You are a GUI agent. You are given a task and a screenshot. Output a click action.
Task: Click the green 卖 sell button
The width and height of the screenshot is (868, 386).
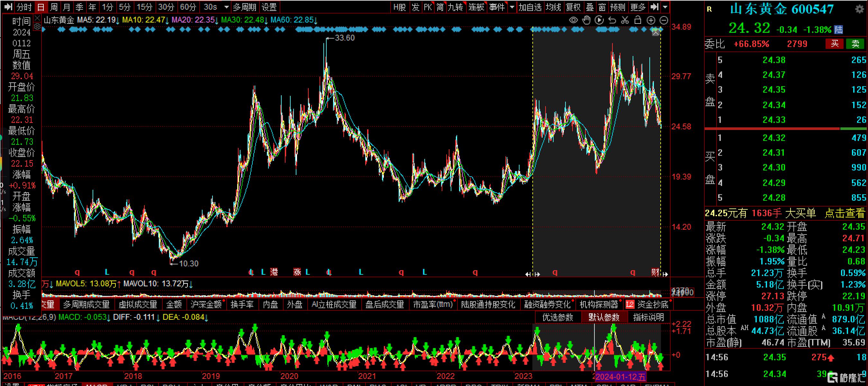[x=855, y=44]
